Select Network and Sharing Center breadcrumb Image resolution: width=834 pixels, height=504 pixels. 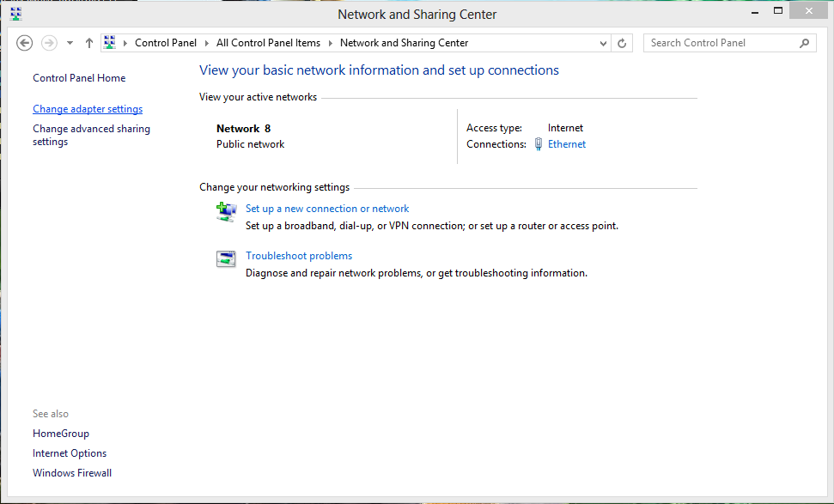pos(404,43)
